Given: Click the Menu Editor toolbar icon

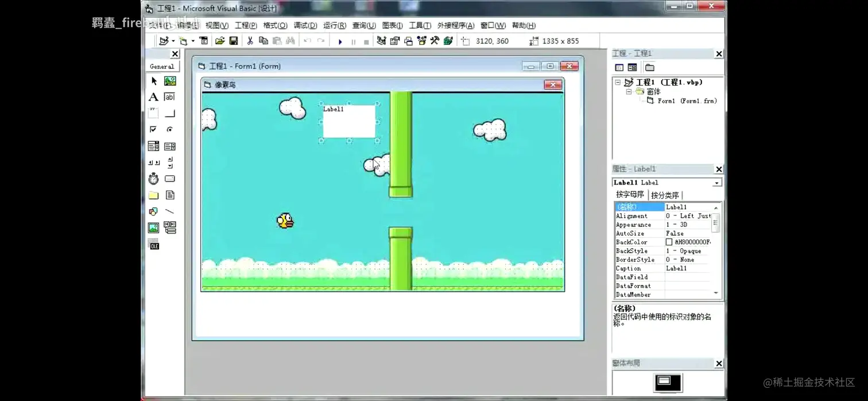Looking at the screenshot, I should pos(204,41).
